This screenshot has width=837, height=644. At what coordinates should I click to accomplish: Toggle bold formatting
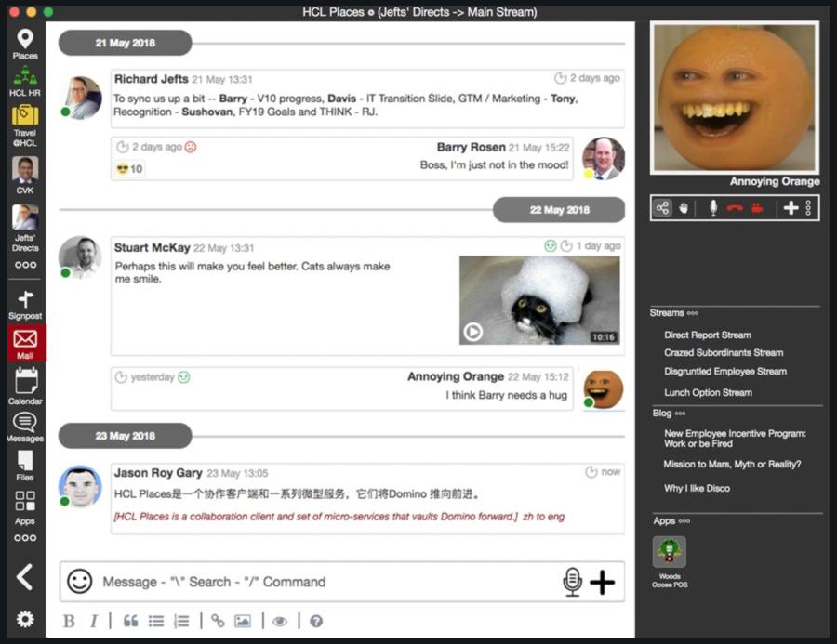pos(69,621)
